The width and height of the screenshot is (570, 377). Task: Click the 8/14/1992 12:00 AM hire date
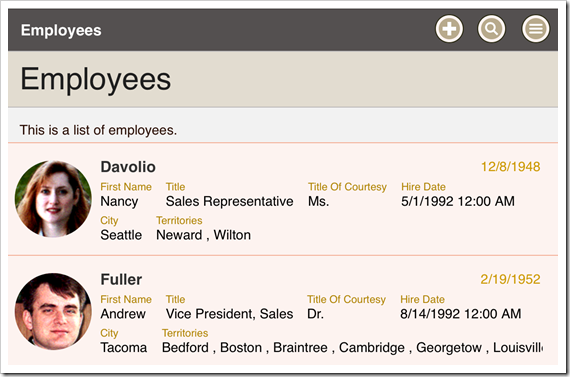click(461, 314)
